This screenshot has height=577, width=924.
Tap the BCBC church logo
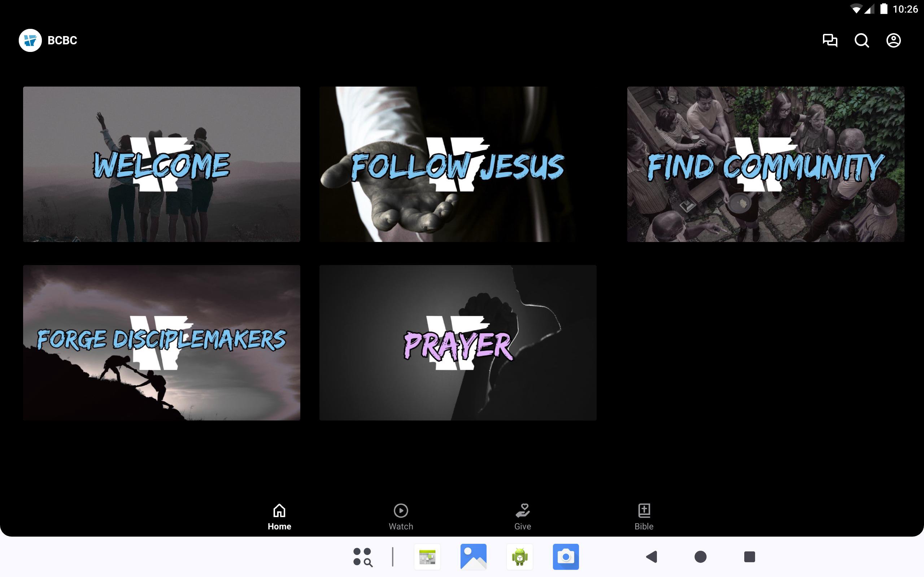(30, 40)
